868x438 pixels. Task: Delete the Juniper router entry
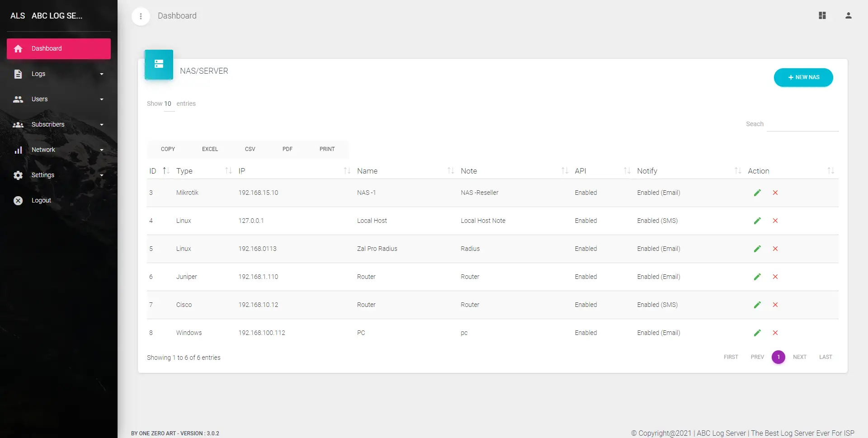(775, 277)
